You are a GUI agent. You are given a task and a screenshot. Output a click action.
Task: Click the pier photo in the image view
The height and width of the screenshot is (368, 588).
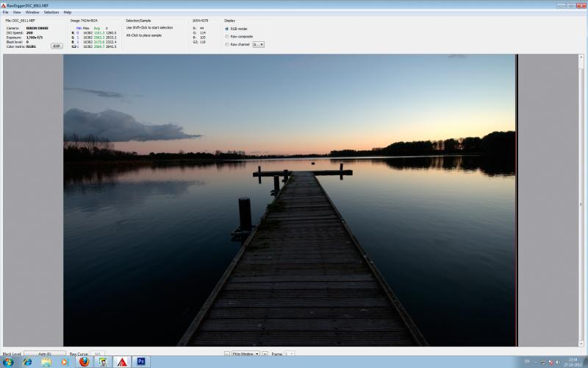[x=290, y=200]
